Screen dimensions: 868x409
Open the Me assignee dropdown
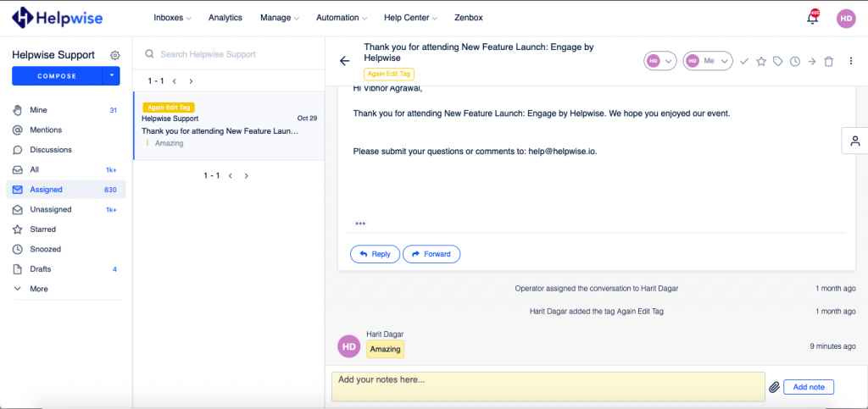click(x=708, y=61)
